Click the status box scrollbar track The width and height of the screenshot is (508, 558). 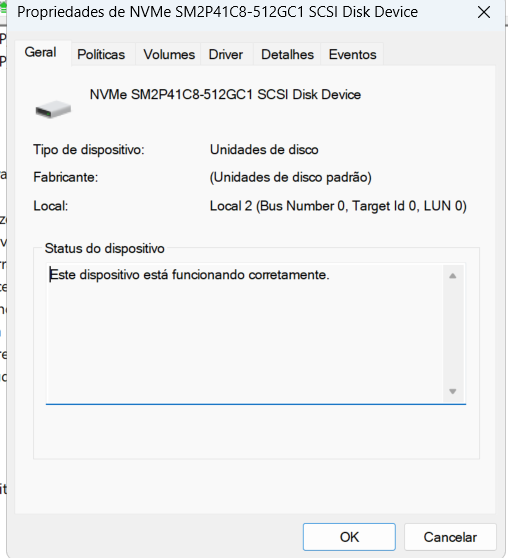click(453, 334)
